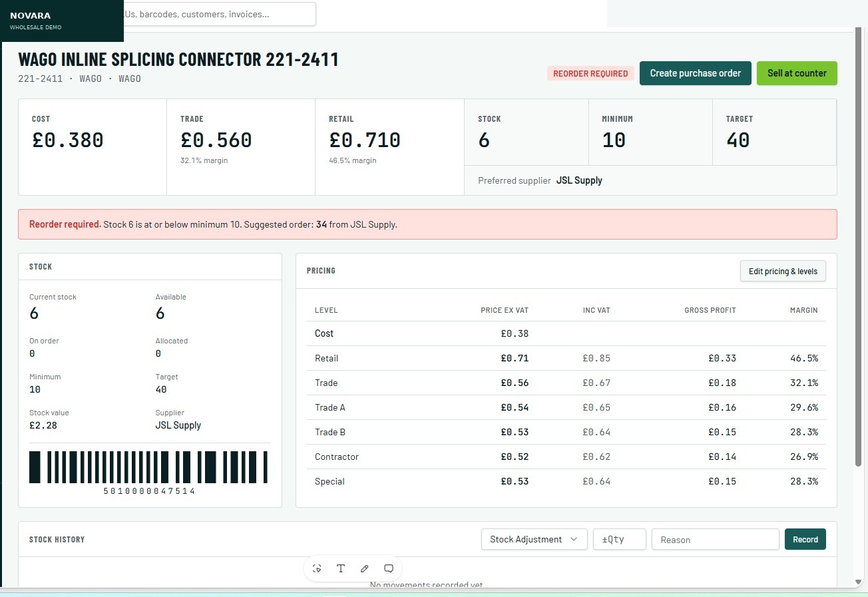Select the Text tool icon
Viewport: 868px width, 597px height.
(341, 568)
